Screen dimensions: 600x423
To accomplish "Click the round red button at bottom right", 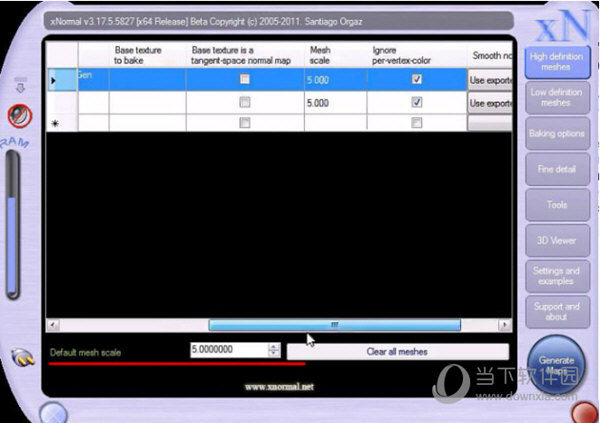I will 585,413.
